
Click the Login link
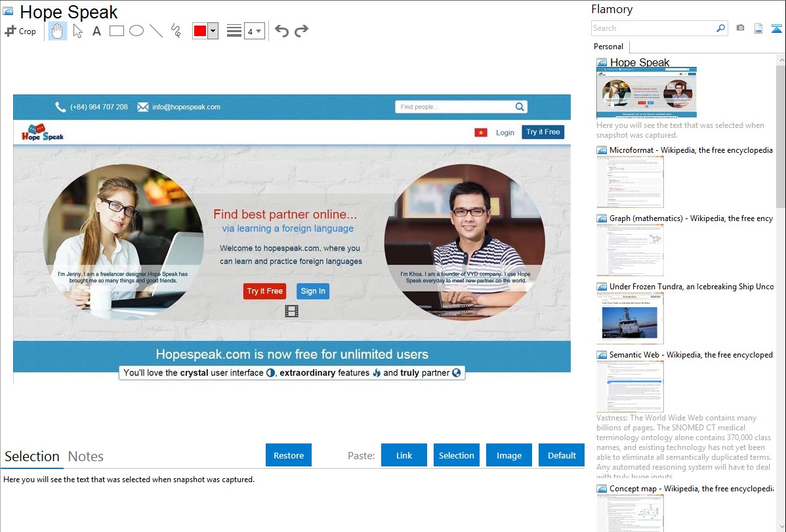click(x=505, y=133)
